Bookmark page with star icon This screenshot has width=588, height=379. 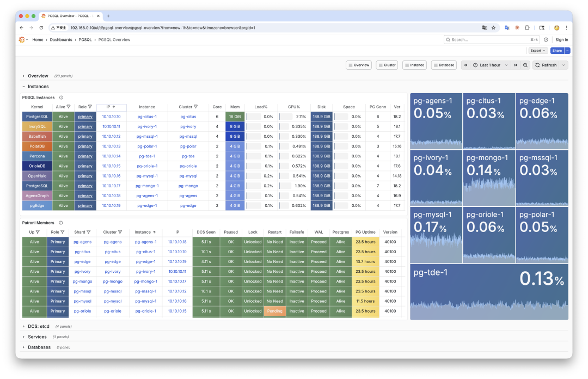(493, 28)
